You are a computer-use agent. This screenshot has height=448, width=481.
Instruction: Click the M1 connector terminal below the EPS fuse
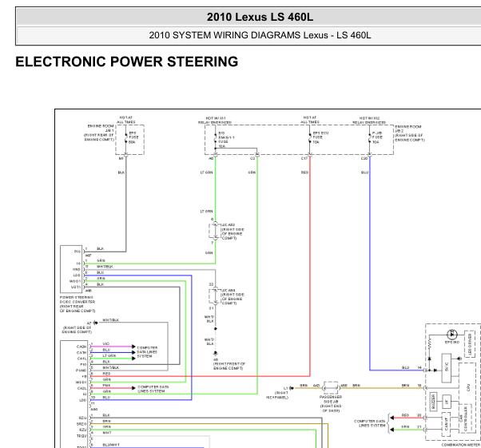point(125,157)
